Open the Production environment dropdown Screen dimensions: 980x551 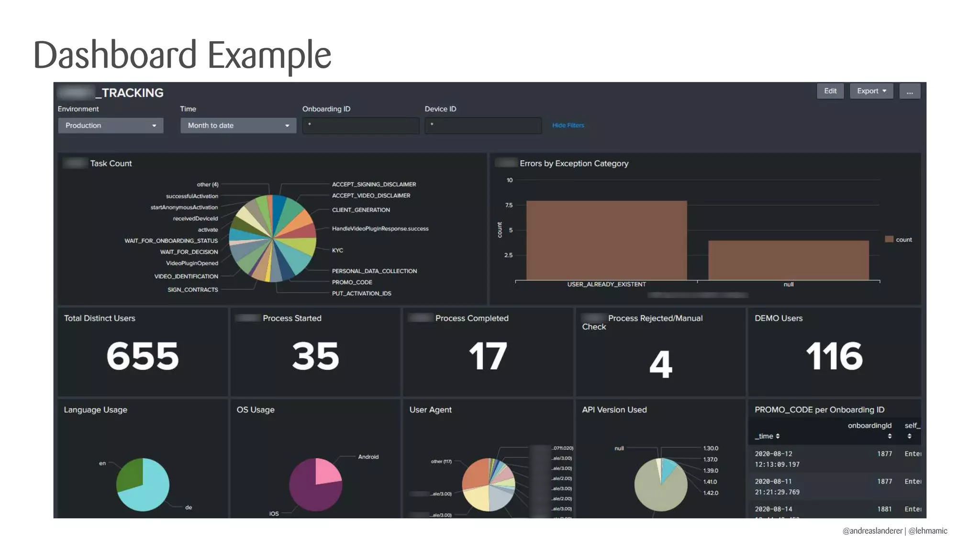pos(105,126)
